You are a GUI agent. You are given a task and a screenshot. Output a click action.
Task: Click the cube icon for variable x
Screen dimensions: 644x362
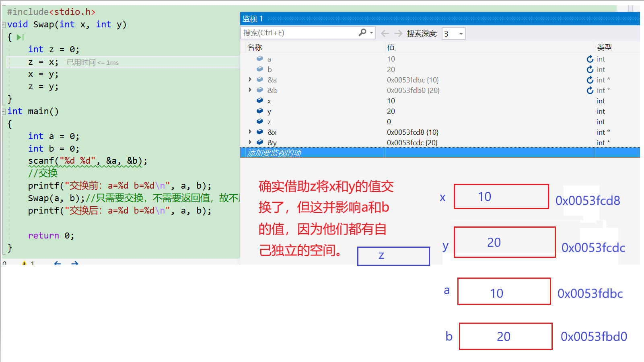pyautogui.click(x=260, y=101)
